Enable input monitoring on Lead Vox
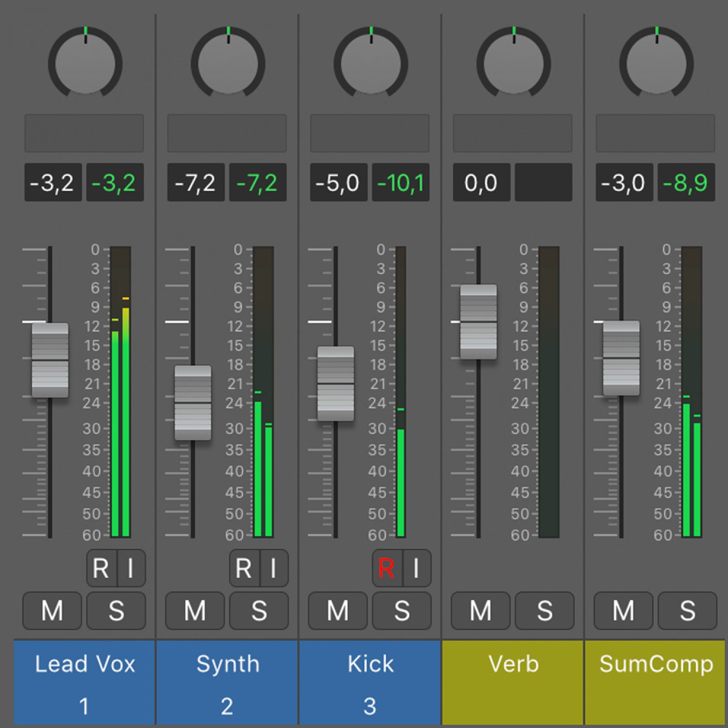728x728 pixels. [x=131, y=568]
